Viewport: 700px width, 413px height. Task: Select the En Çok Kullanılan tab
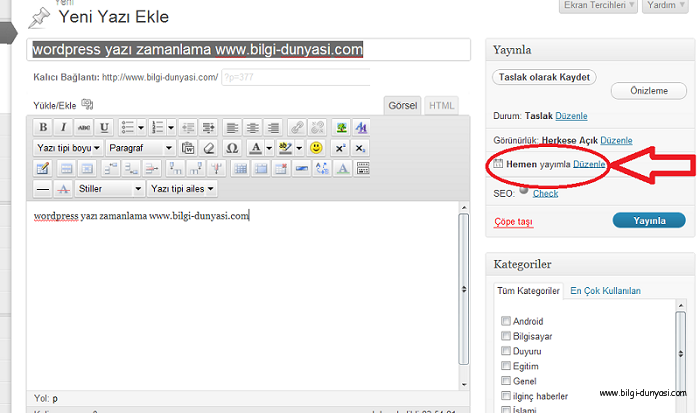(x=605, y=291)
